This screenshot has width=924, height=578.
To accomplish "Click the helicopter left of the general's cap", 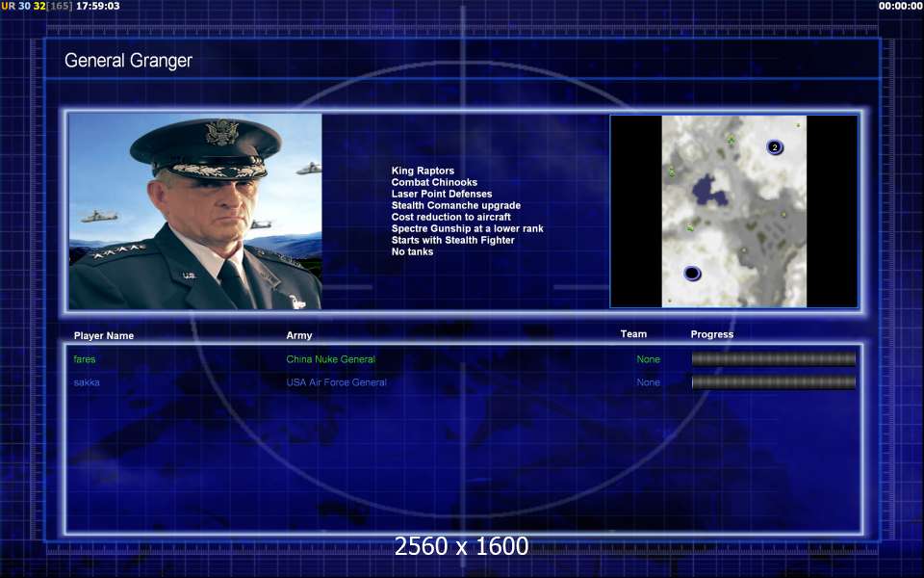I will [x=99, y=216].
